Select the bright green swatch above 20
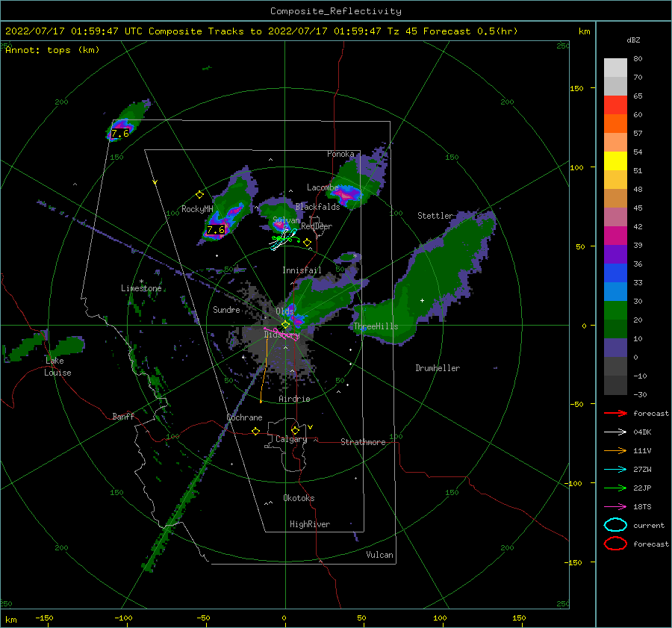The image size is (672, 628). [615, 310]
